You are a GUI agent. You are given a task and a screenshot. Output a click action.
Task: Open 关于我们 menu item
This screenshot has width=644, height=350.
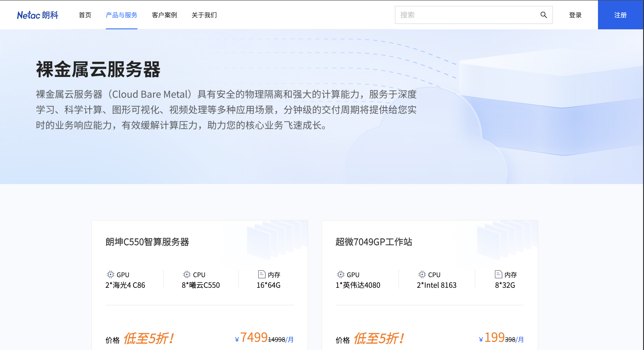click(204, 15)
